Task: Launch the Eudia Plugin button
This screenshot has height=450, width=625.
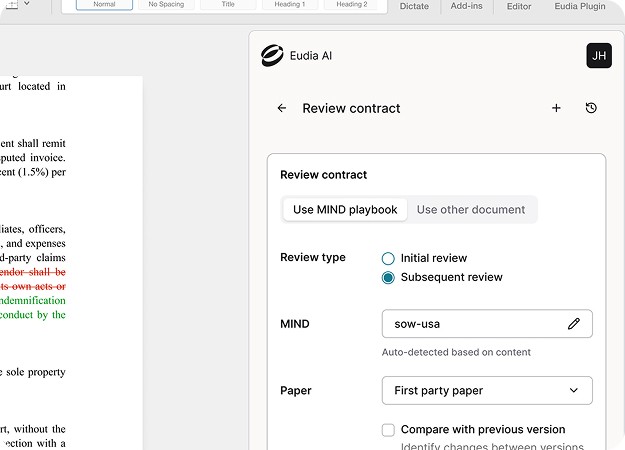Action: tap(580, 6)
